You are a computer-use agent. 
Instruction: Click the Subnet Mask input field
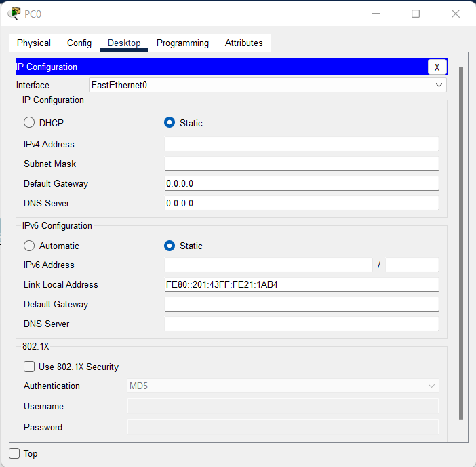301,164
